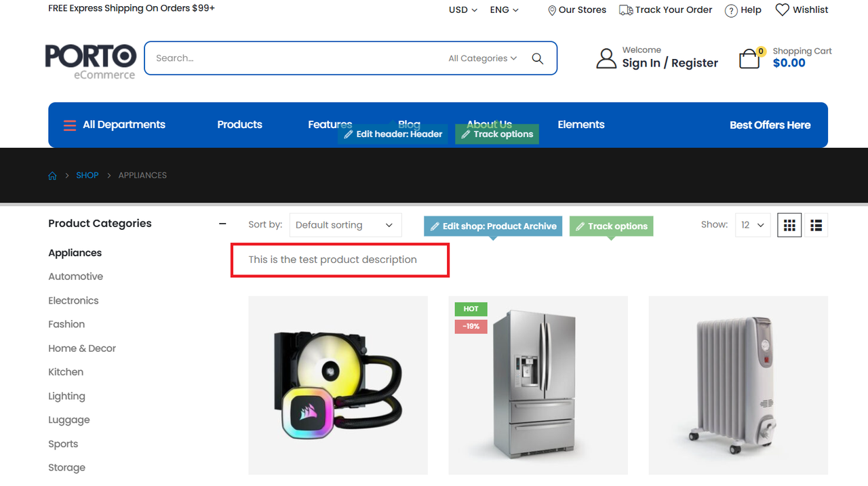868x486 pixels.
Task: Collapse Product Categories with minus icon
Action: [x=222, y=223]
